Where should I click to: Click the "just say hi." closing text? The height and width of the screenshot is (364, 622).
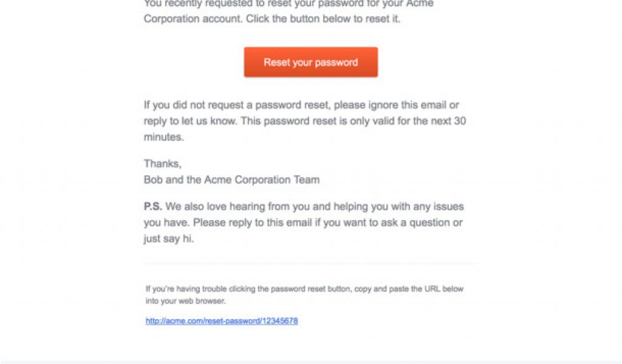click(x=170, y=238)
